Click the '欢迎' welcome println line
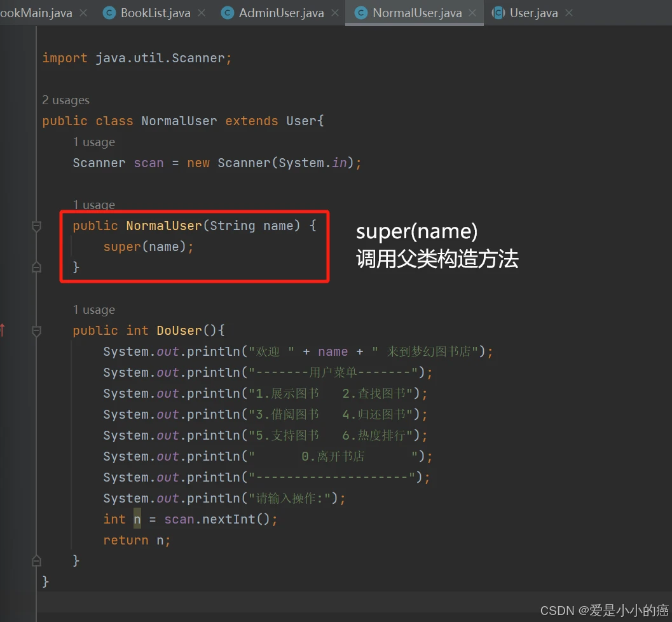Screen dimensions: 672x622 click(x=298, y=352)
